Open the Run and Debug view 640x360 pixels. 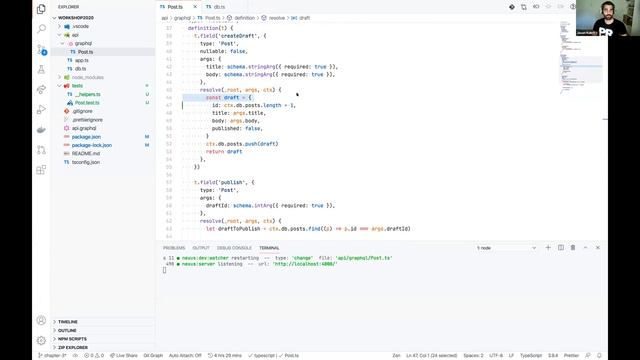pyautogui.click(x=41, y=109)
